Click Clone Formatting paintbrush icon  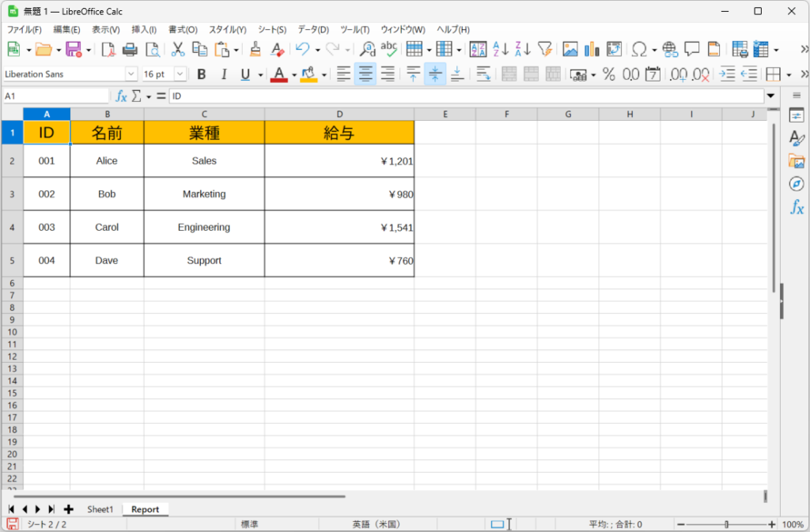255,49
